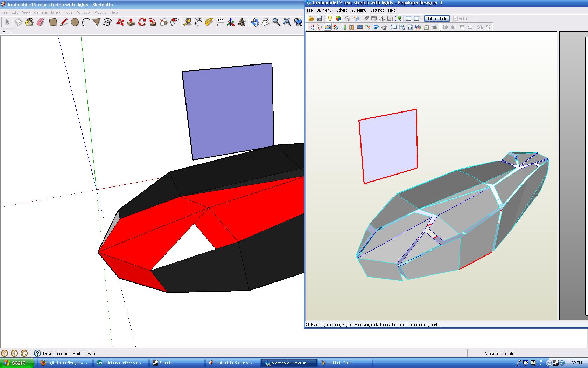Select the Eraser tool in SketchUp

pos(40,22)
